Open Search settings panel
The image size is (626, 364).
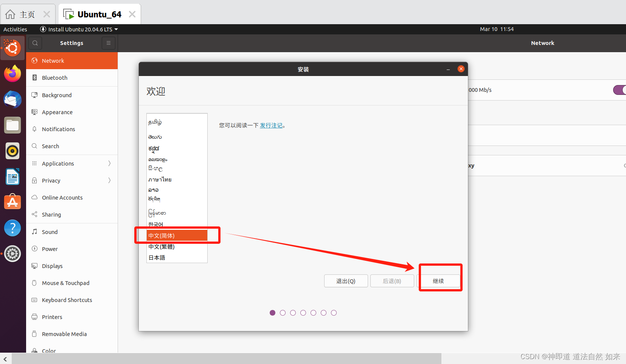[x=72, y=146]
